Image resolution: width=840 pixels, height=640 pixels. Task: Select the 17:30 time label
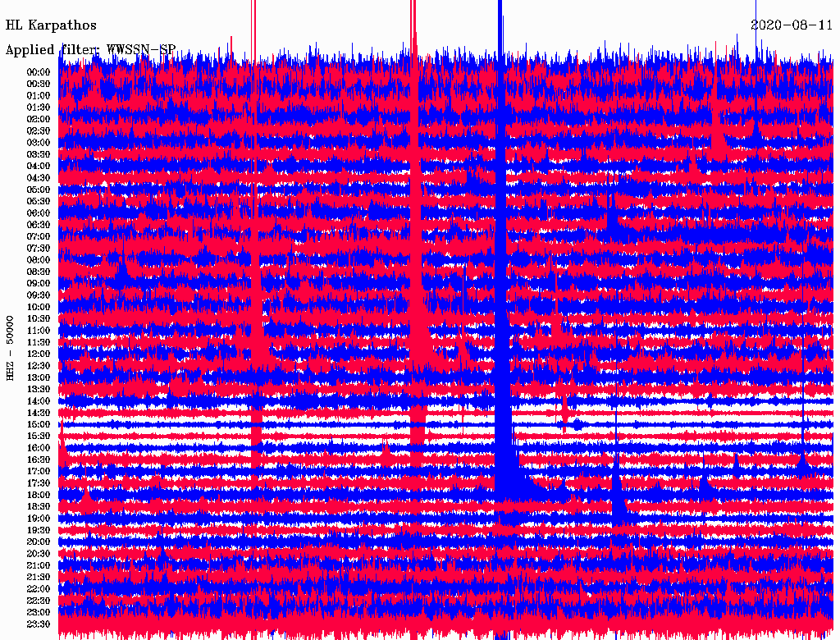39,483
